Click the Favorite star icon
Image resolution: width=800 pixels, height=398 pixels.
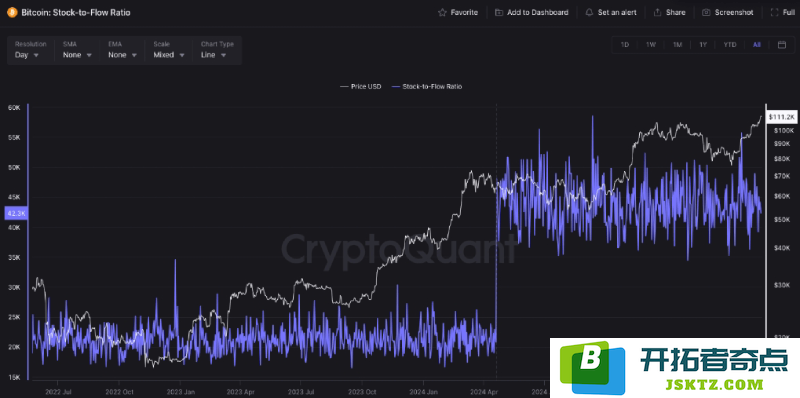(x=442, y=12)
